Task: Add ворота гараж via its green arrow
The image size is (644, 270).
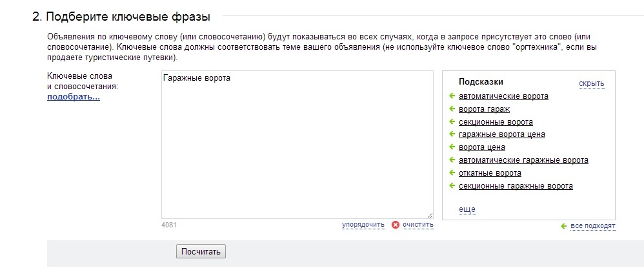Action: (x=452, y=109)
